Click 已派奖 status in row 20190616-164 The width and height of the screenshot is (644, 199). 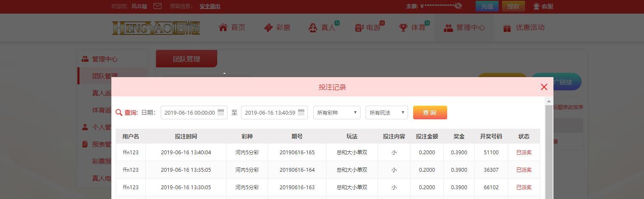pyautogui.click(x=524, y=170)
